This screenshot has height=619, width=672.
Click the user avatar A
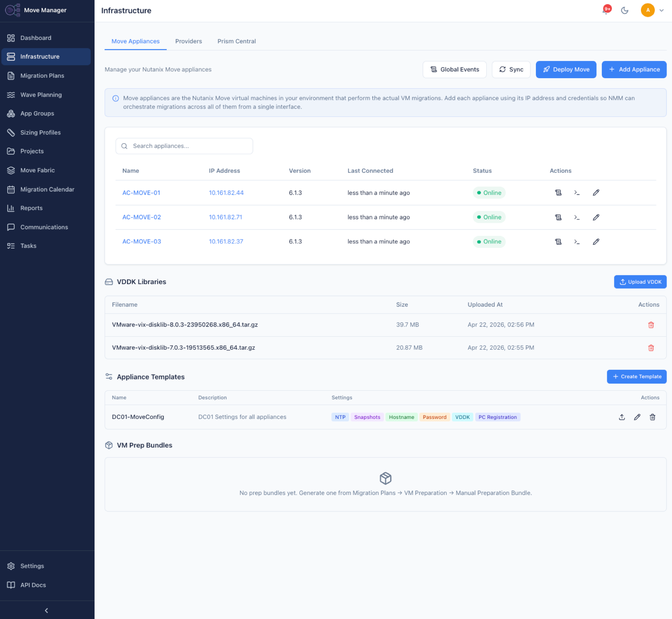(648, 10)
